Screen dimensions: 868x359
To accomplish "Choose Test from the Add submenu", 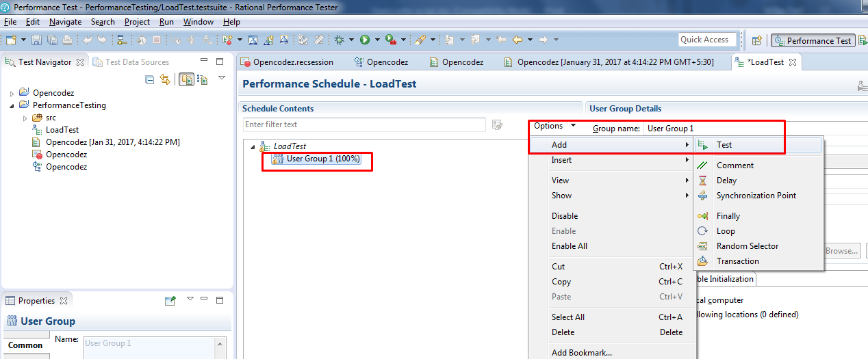I will coord(758,145).
